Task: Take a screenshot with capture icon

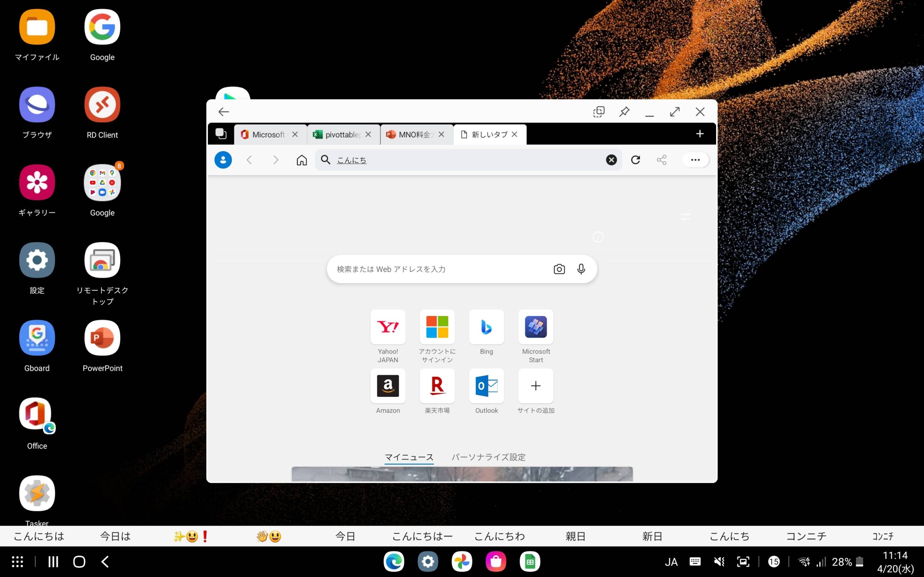Action: [743, 561]
